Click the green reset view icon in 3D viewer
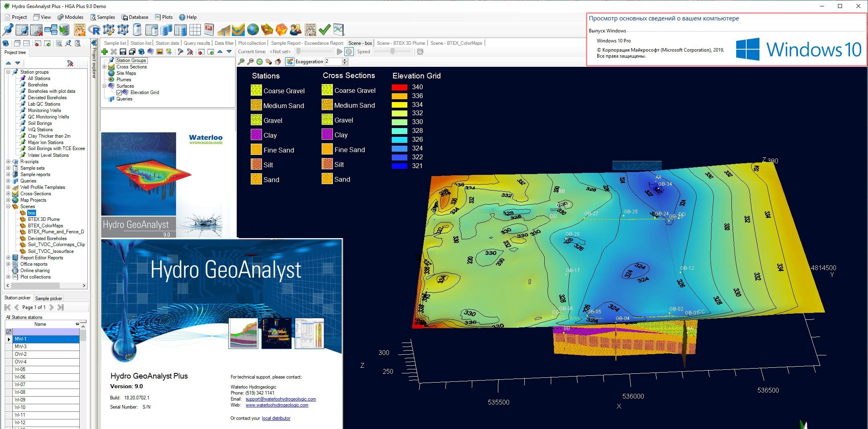868x429 pixels. click(x=260, y=62)
